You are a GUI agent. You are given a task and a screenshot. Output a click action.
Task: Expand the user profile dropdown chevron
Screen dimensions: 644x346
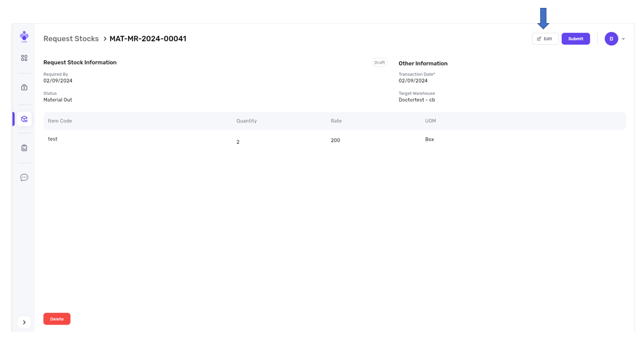[x=623, y=39]
